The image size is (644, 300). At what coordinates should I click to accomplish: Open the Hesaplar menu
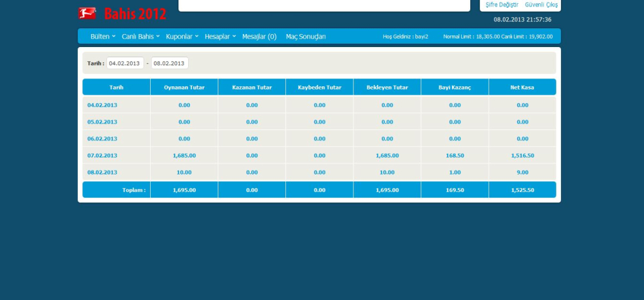coord(217,37)
